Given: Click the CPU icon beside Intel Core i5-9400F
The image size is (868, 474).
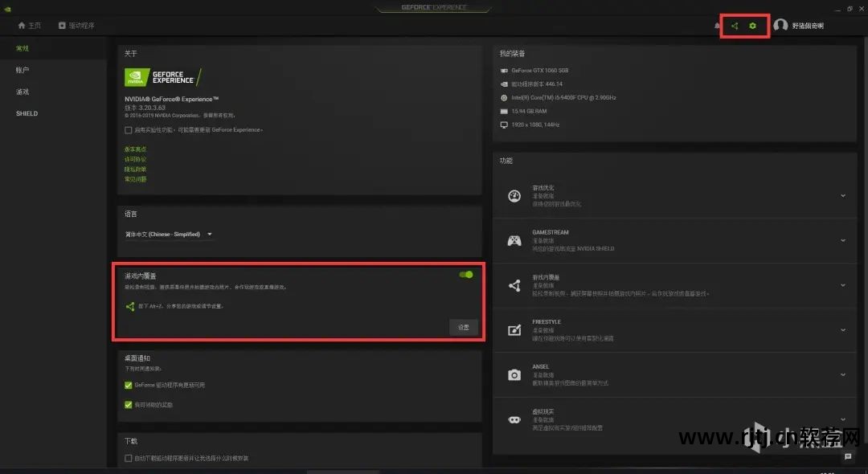Looking at the screenshot, I should pyautogui.click(x=504, y=98).
